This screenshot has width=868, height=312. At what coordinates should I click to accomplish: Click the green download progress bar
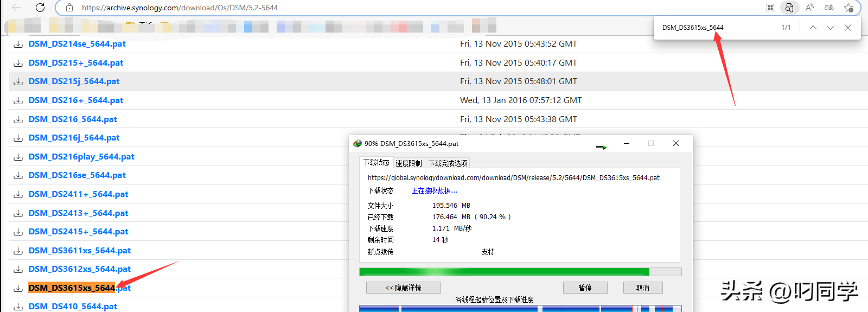pyautogui.click(x=520, y=272)
